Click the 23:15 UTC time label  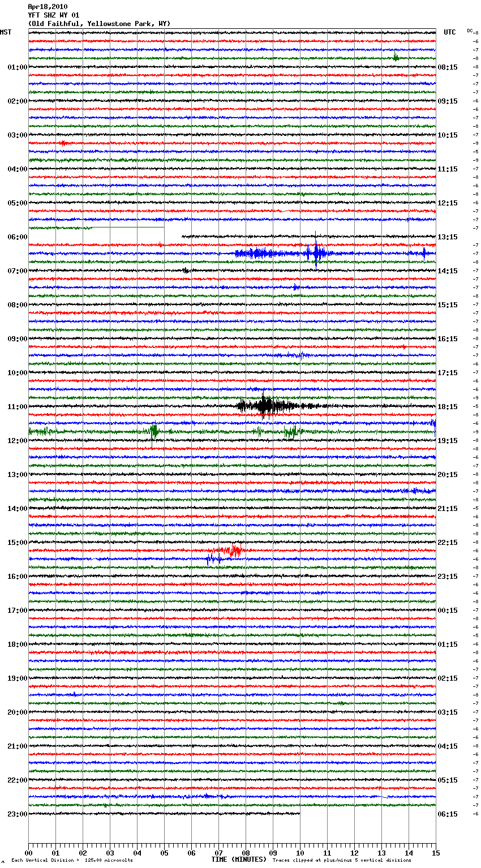tap(448, 577)
